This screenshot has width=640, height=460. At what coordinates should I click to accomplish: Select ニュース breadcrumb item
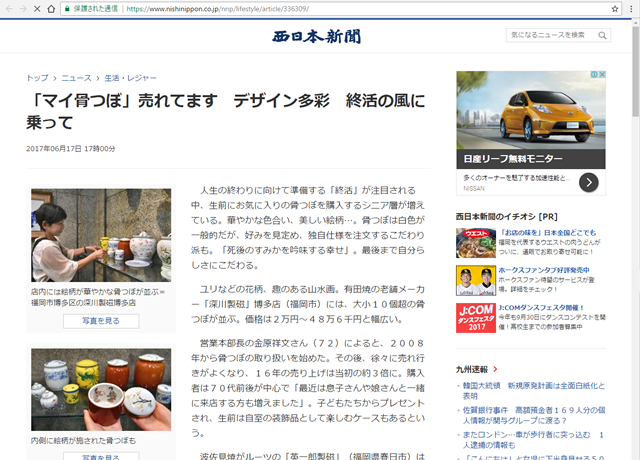click(x=76, y=77)
